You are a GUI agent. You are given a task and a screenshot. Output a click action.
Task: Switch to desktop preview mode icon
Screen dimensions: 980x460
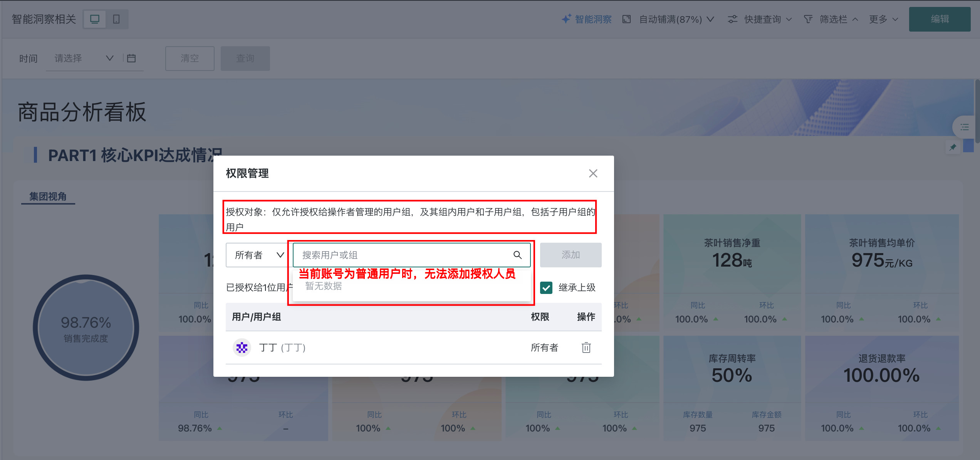[95, 19]
